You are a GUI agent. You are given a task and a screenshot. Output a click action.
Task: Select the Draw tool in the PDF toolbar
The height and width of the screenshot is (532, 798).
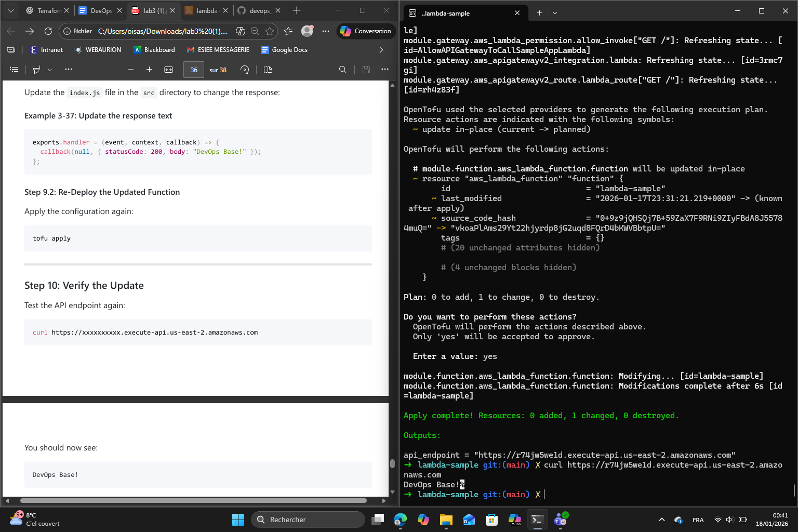pos(36,69)
